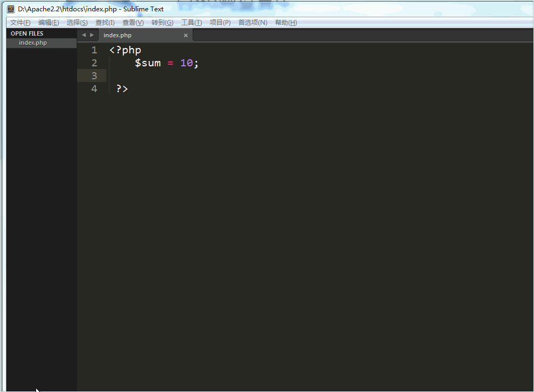Open the 项目(P) menu
This screenshot has height=392, width=534.
point(220,23)
